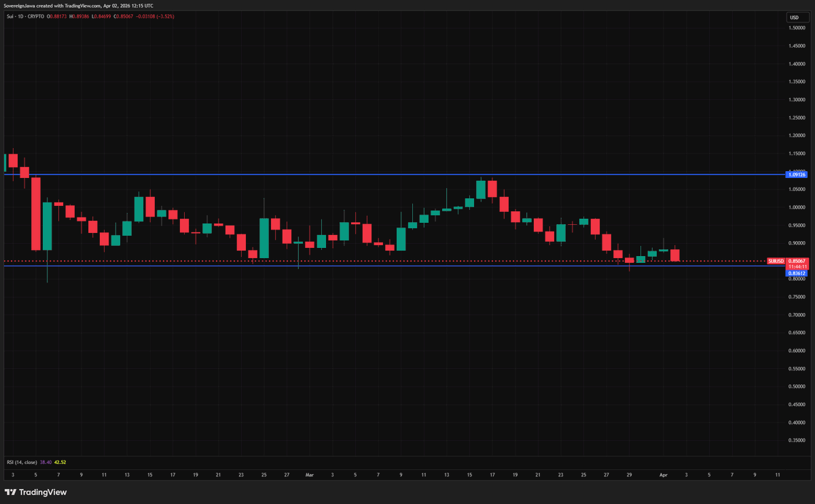Click the 1.50000 price axis label
815x504 pixels.
[797, 28]
